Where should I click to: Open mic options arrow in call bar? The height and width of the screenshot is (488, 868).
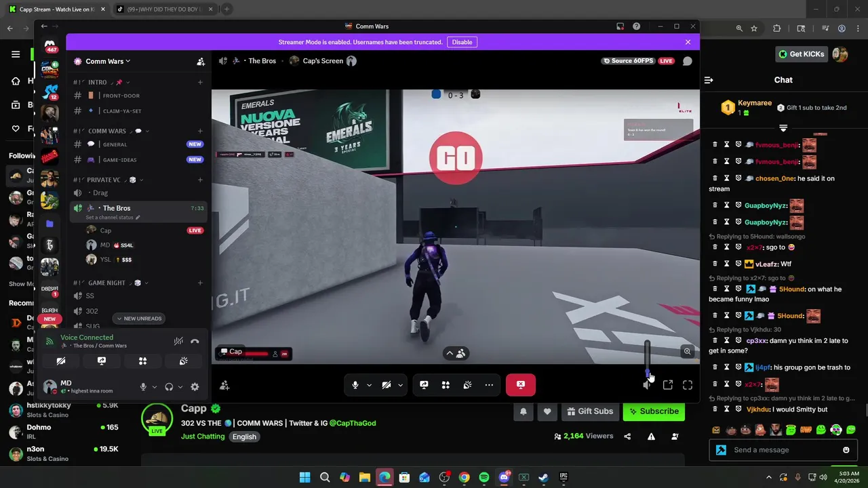pyautogui.click(x=369, y=385)
